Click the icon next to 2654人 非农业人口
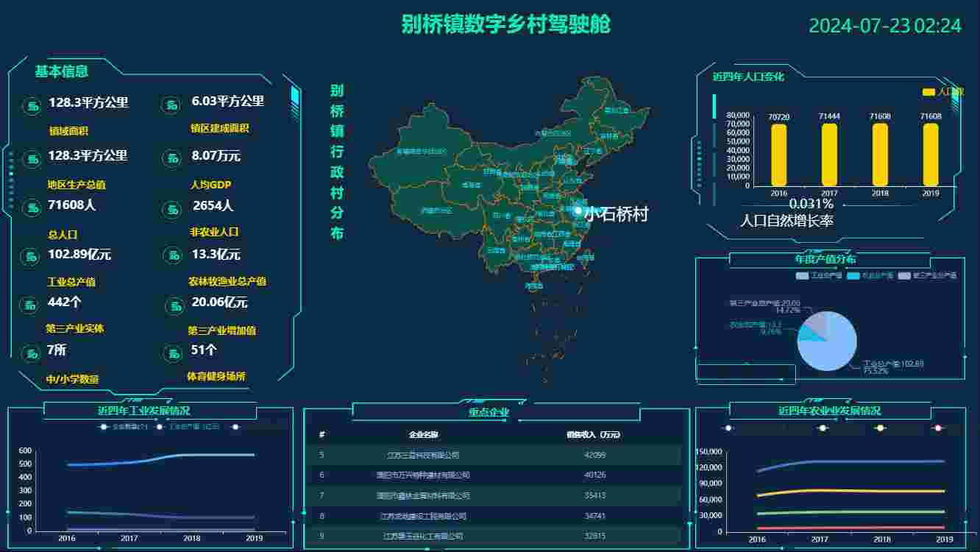Screen dimensions: 980x552 tap(171, 208)
